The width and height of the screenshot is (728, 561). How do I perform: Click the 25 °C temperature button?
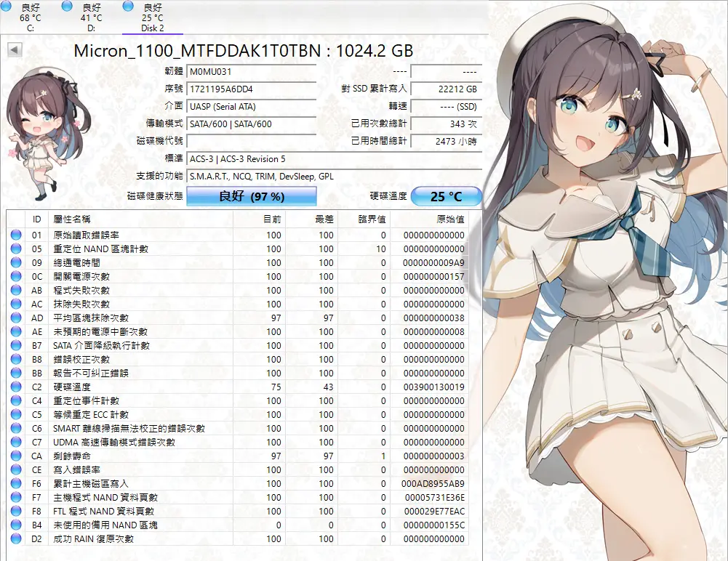point(446,197)
